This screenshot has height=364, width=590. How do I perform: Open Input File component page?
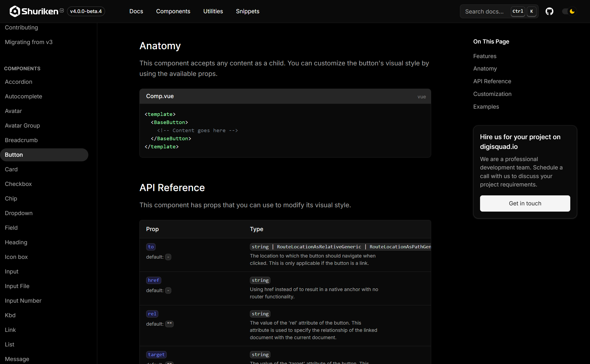[x=17, y=286]
